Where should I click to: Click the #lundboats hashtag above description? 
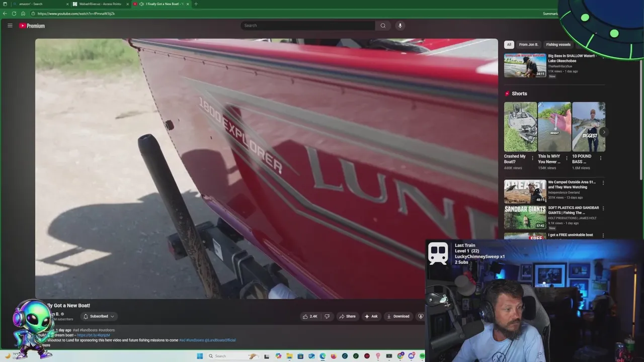pos(89,330)
